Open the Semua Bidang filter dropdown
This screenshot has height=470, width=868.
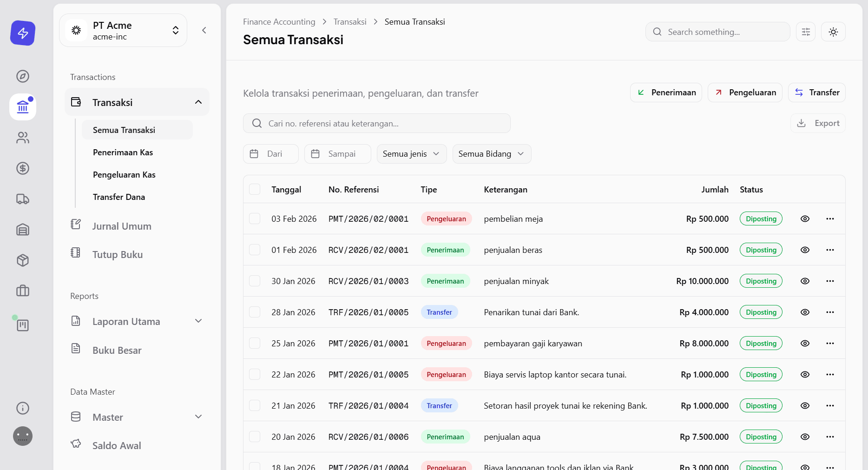(491, 154)
